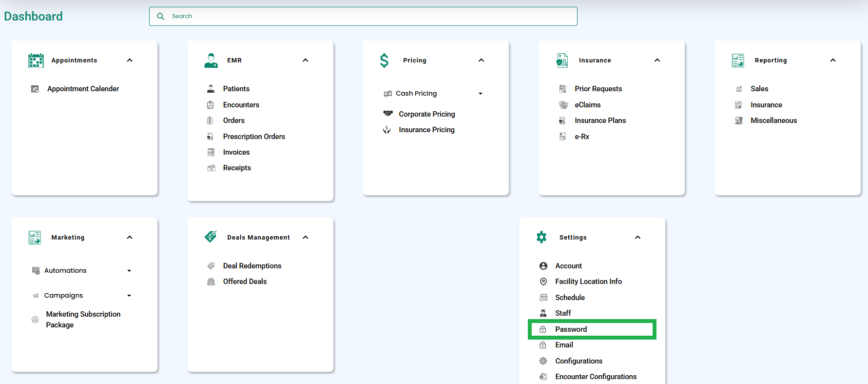This screenshot has height=384, width=868.
Task: Click the Account user icon
Action: tap(543, 266)
